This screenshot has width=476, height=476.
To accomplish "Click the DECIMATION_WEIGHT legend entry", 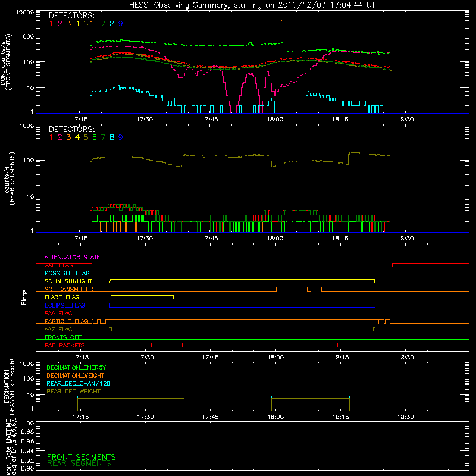I will point(76,375).
